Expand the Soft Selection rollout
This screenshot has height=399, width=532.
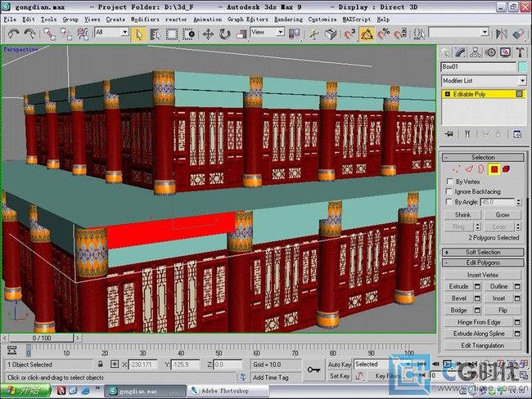pos(483,252)
